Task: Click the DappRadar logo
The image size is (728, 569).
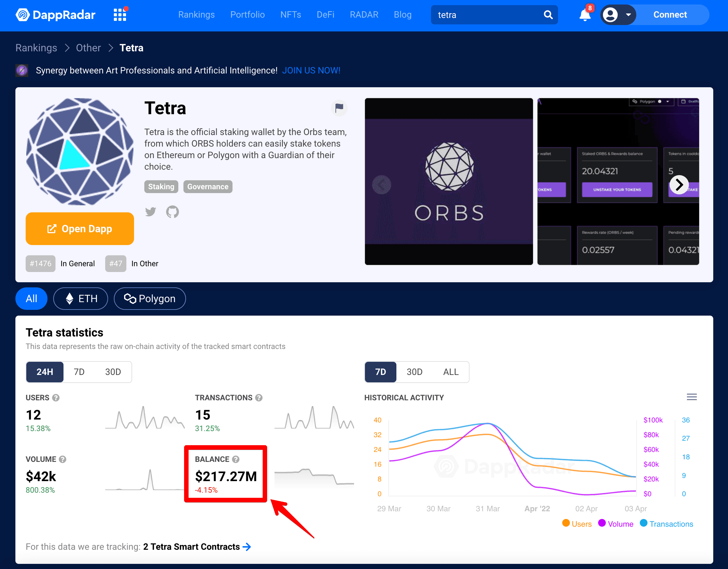Action: tap(55, 15)
